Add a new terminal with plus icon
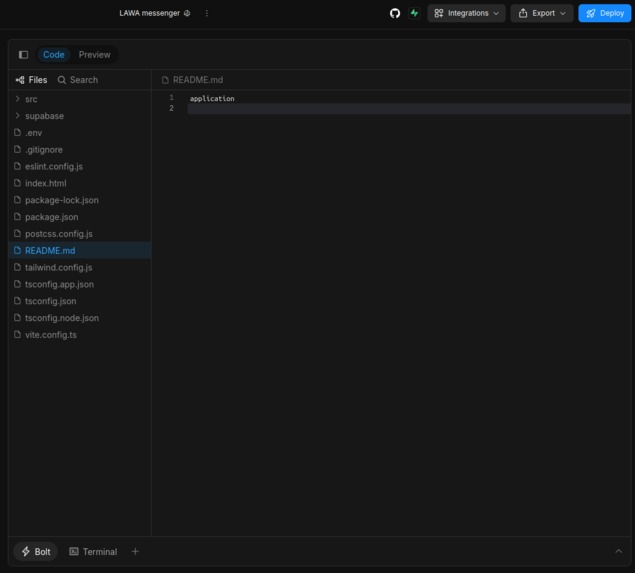 point(135,552)
